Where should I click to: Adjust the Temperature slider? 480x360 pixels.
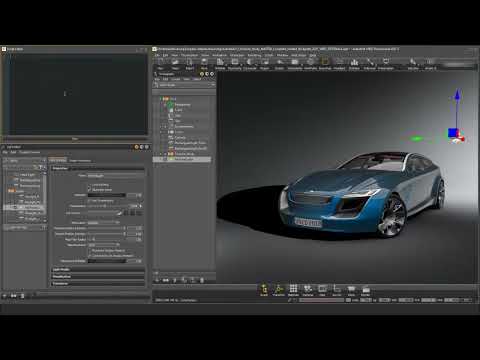[x=107, y=206]
